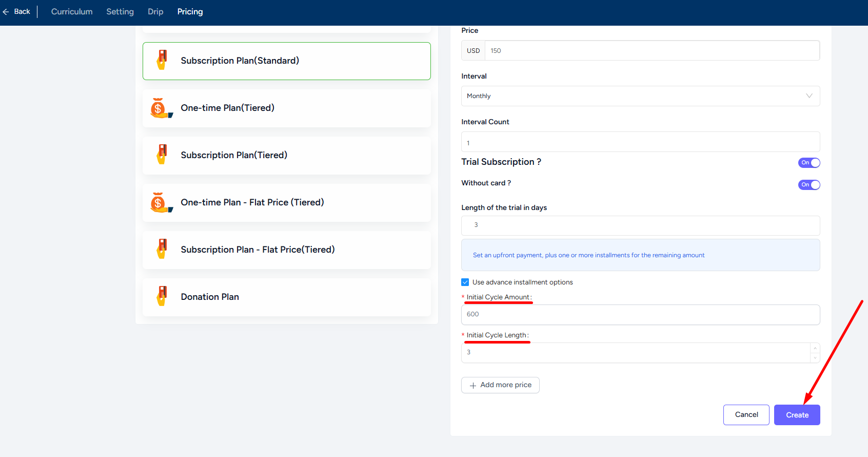The width and height of the screenshot is (868, 457).
Task: Click the Create button
Action: pyautogui.click(x=797, y=415)
